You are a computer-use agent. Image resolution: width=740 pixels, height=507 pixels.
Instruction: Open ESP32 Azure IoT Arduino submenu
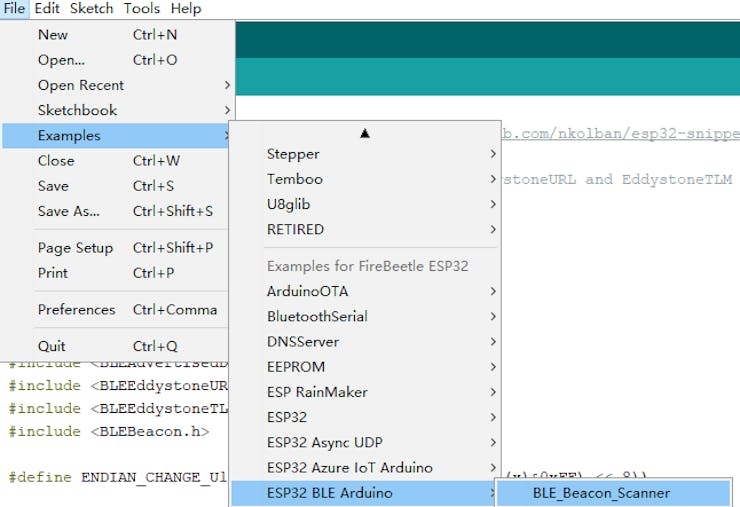click(365, 468)
